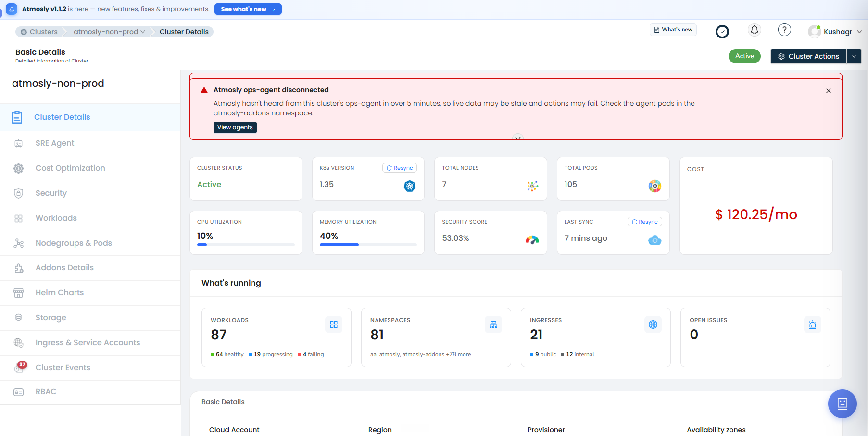Navigate to Helm Charts section
The image size is (868, 436).
click(90, 293)
